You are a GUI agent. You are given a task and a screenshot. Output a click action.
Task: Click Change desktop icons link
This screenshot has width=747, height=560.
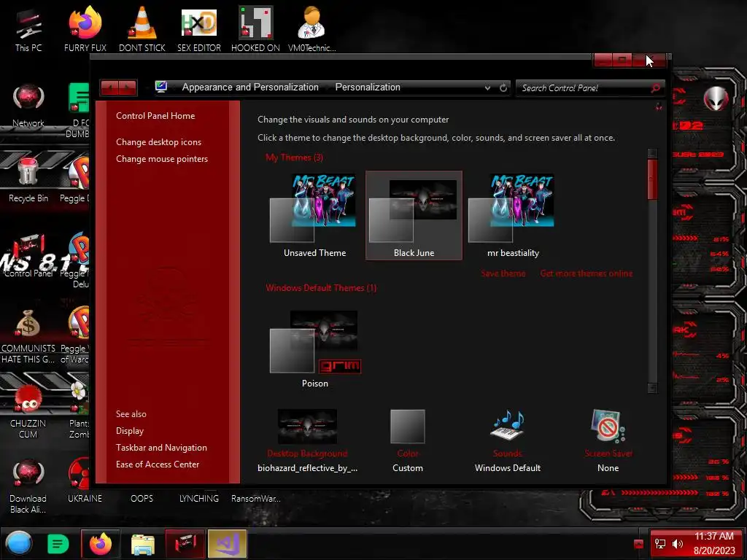point(158,142)
